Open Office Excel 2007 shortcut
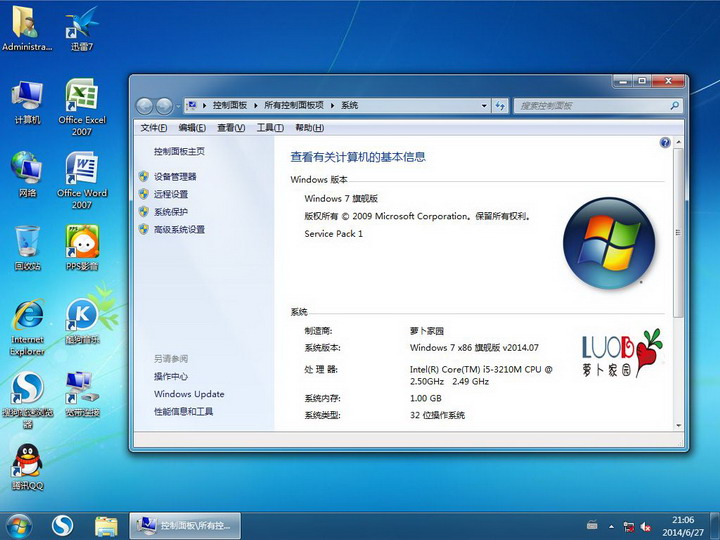Image resolution: width=720 pixels, height=540 pixels. tap(82, 107)
